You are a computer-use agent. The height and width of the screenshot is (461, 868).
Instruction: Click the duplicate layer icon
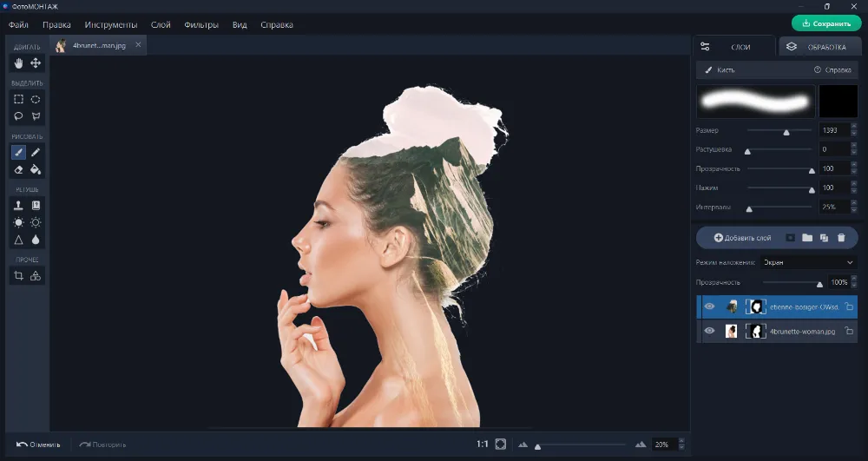pos(824,237)
